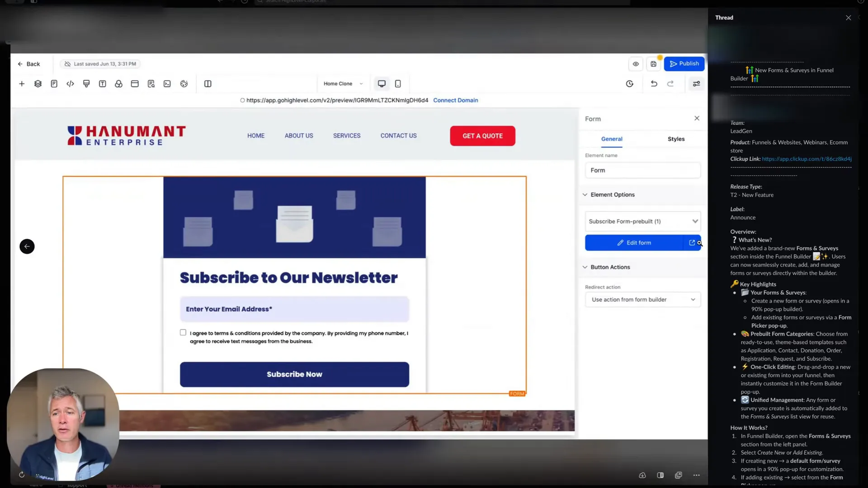The image size is (868, 488).
Task: Switch to the General tab
Action: (x=612, y=139)
